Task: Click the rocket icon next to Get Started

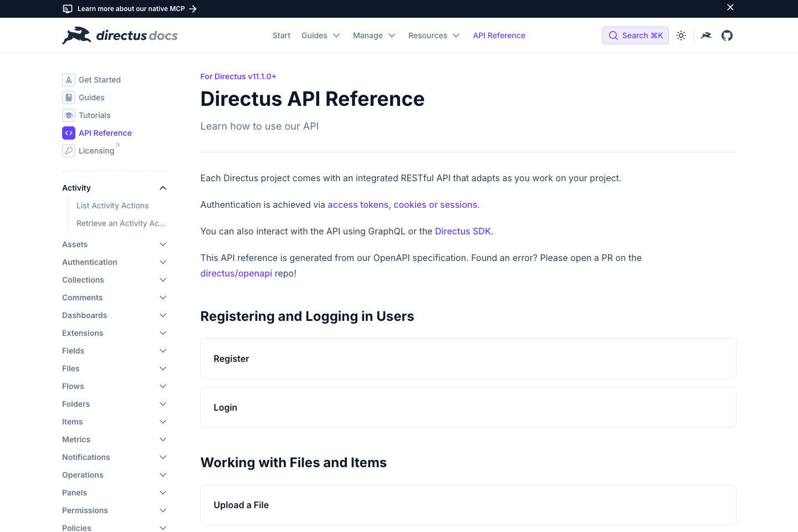Action: coord(68,80)
